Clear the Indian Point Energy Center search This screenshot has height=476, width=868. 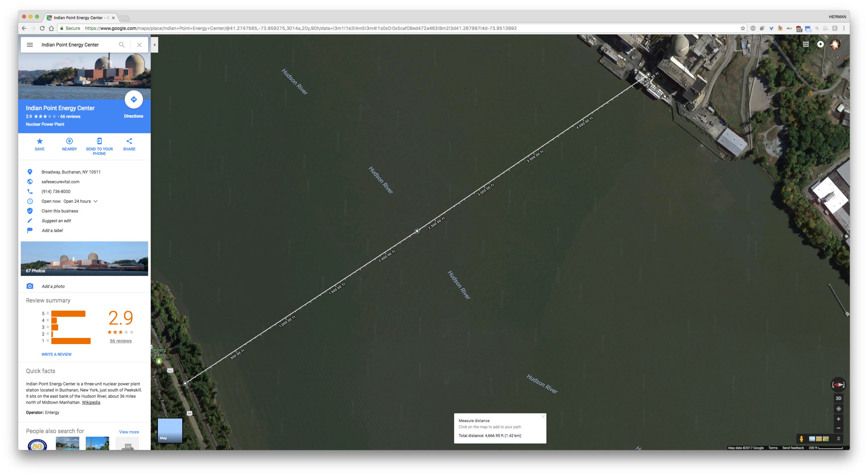coord(139,45)
